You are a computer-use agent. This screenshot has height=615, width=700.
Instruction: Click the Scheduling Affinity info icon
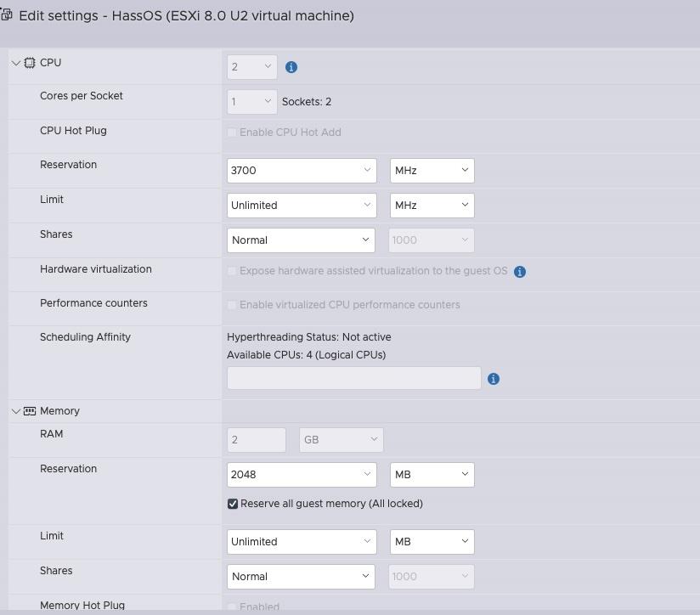[x=494, y=379]
